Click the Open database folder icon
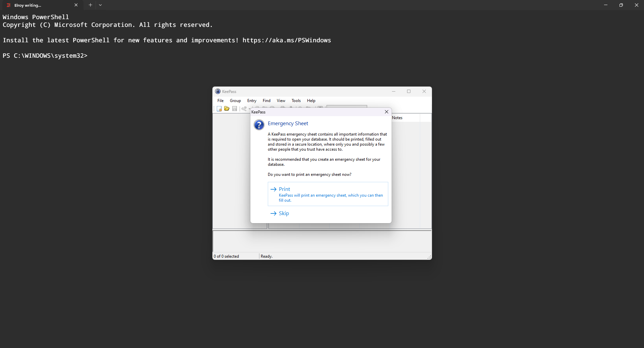 [x=227, y=109]
